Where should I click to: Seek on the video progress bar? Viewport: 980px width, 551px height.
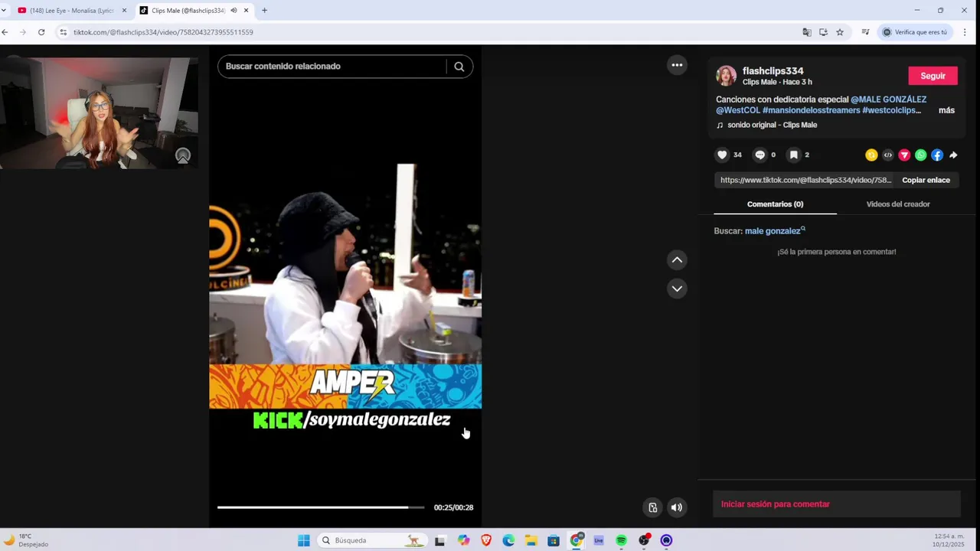(320, 507)
